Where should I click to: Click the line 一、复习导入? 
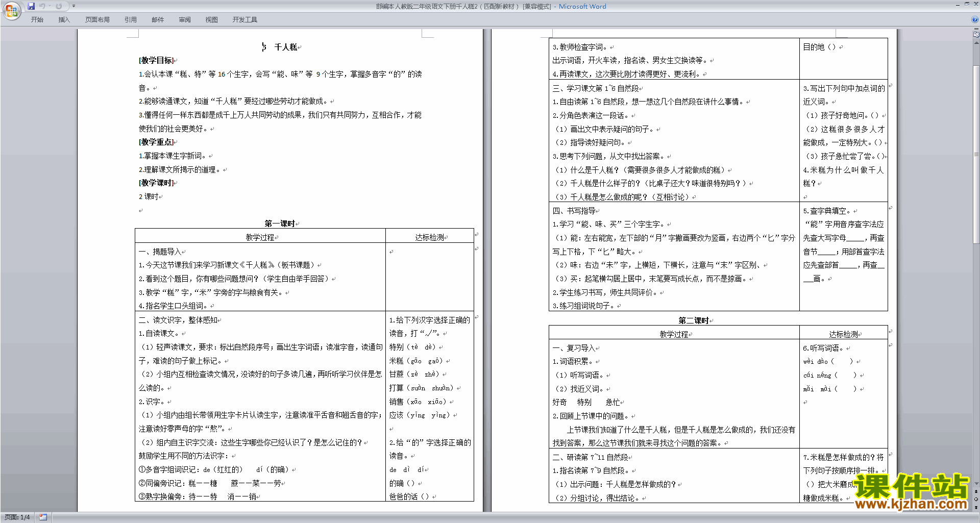pos(574,348)
